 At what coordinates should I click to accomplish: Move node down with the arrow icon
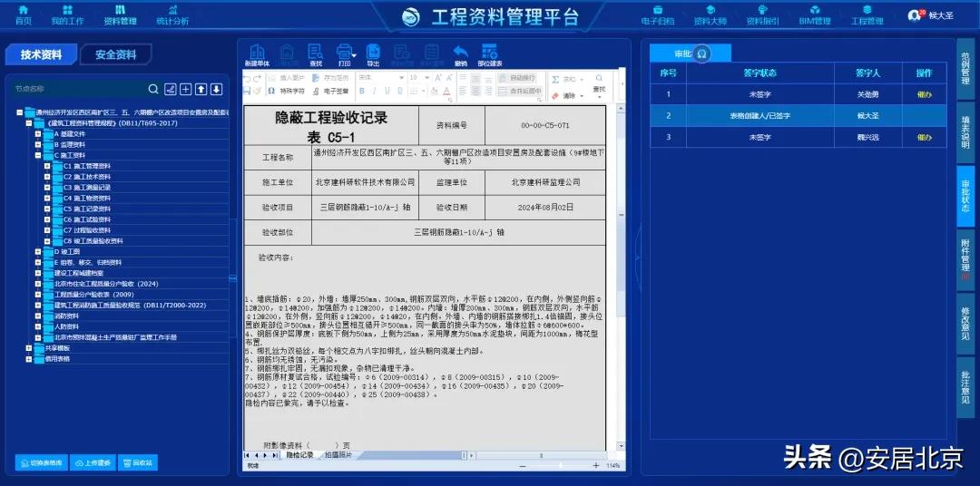tap(216, 90)
